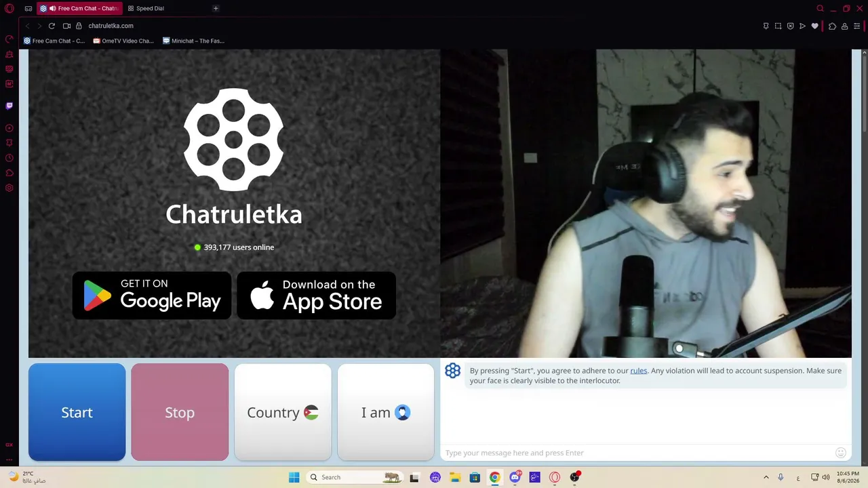Mute audio on the Free Cam Chat tab

coord(53,8)
